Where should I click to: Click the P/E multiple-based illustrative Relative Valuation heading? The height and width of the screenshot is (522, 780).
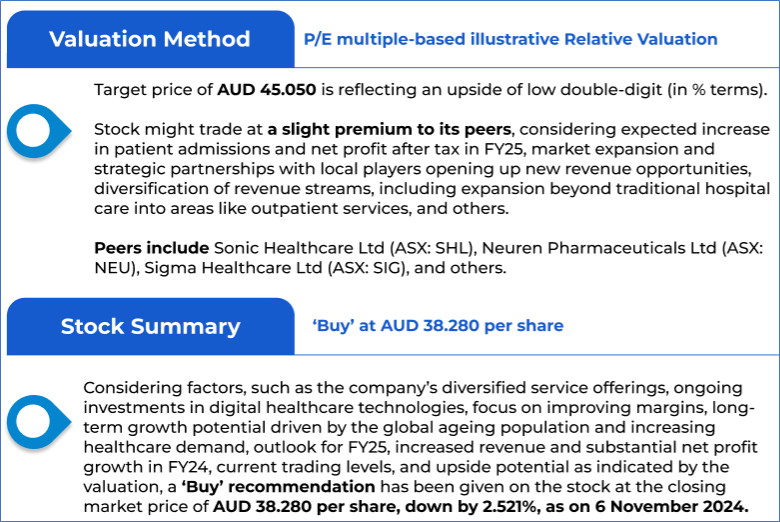[x=510, y=40]
